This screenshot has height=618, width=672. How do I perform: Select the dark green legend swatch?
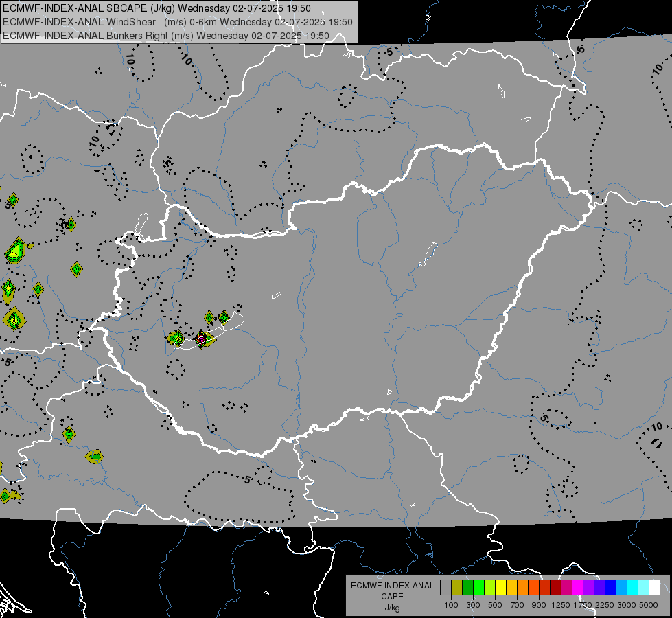(x=468, y=587)
